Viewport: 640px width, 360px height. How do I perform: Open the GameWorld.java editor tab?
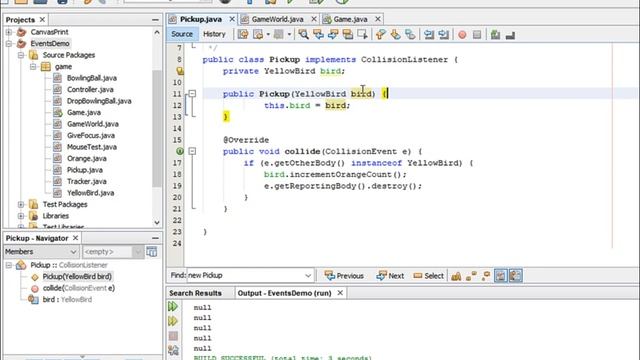click(277, 19)
